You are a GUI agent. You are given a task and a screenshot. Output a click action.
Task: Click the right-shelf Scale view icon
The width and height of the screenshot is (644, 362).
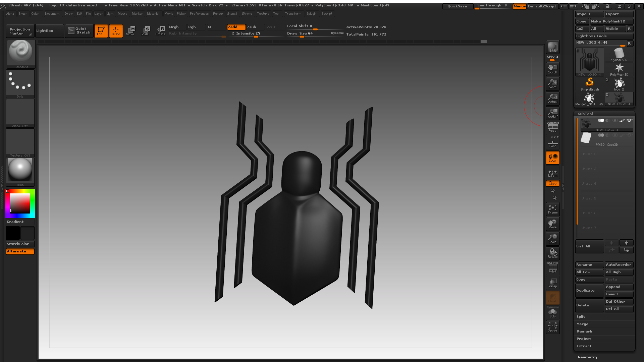coord(552,238)
